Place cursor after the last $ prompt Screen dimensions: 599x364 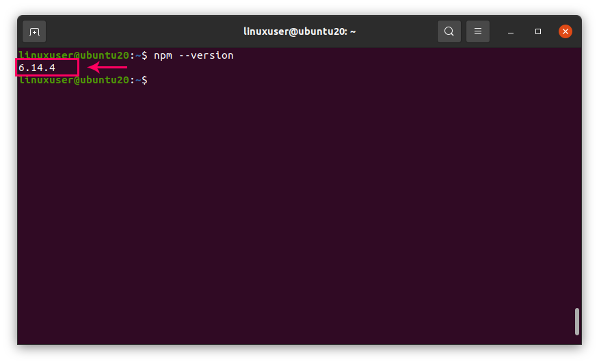pos(151,80)
